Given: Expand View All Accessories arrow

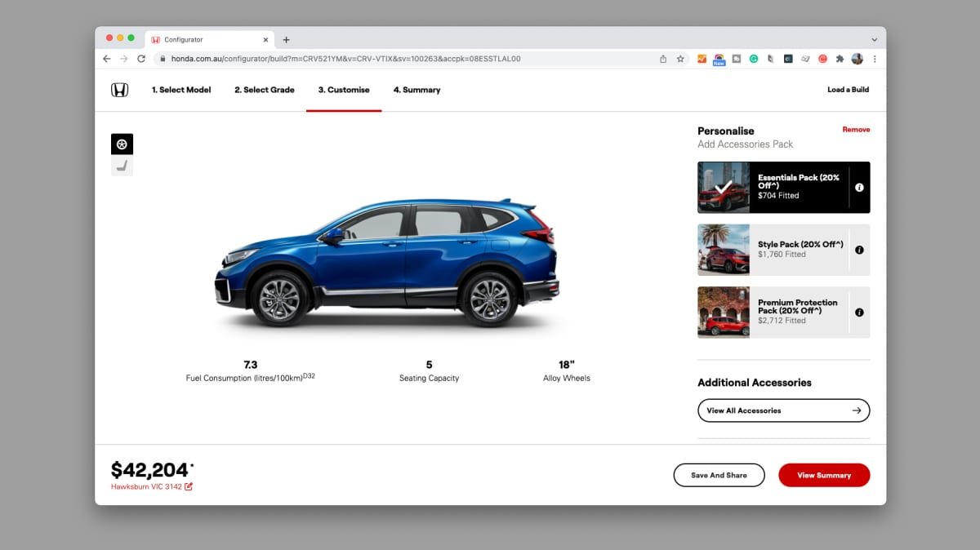Looking at the screenshot, I should pyautogui.click(x=857, y=410).
